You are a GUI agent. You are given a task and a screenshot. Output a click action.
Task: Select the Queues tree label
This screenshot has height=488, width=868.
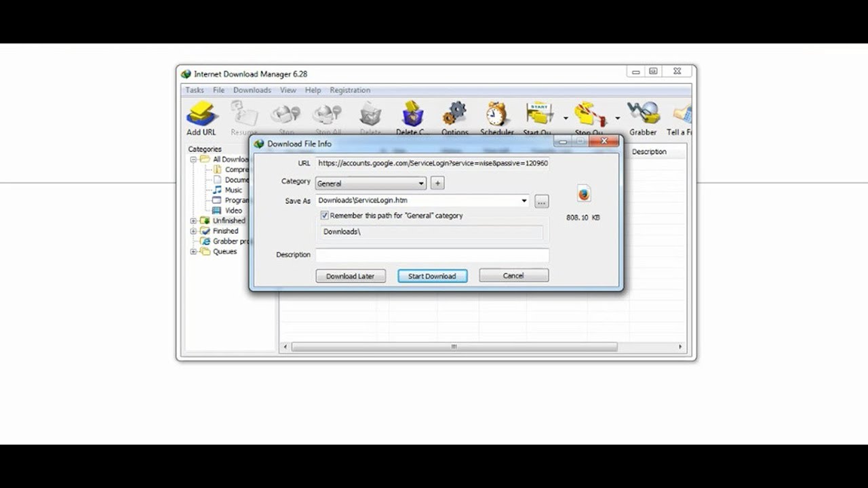coord(225,251)
